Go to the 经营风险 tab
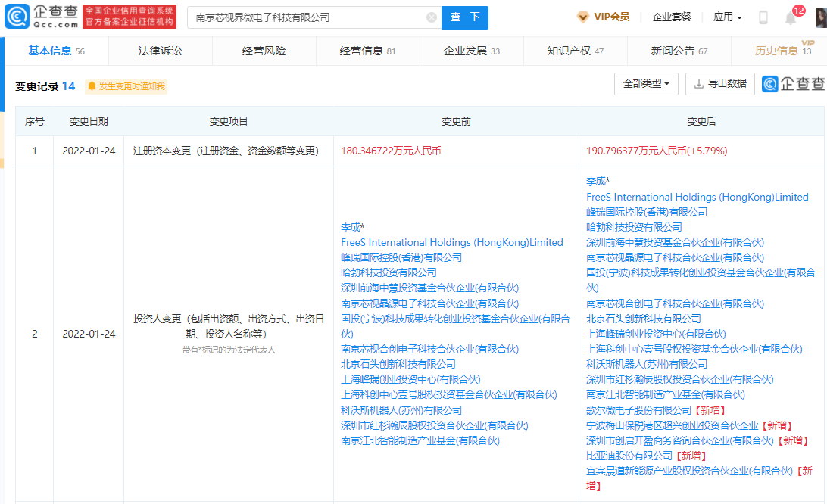827x504 pixels. 264,51
